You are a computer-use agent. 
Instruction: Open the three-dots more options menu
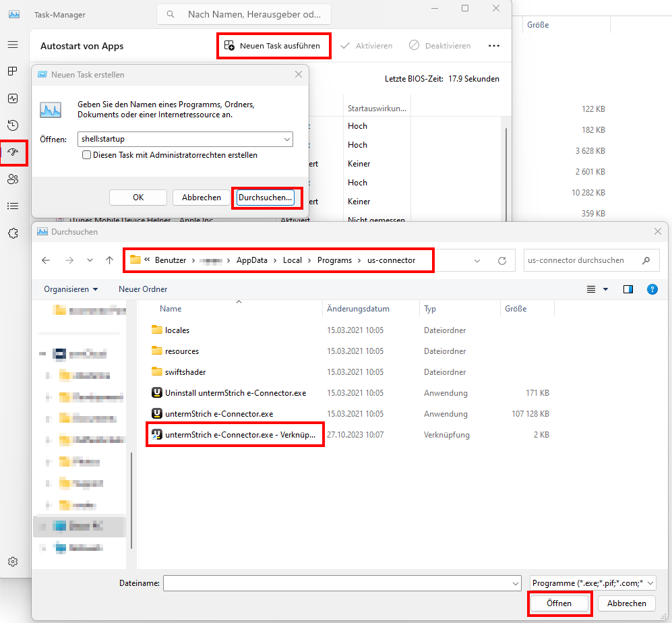point(494,46)
